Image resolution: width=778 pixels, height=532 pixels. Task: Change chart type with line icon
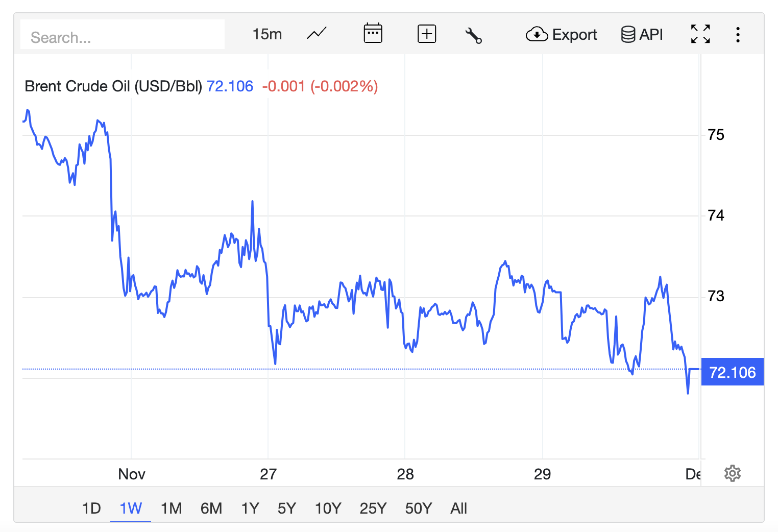click(317, 34)
